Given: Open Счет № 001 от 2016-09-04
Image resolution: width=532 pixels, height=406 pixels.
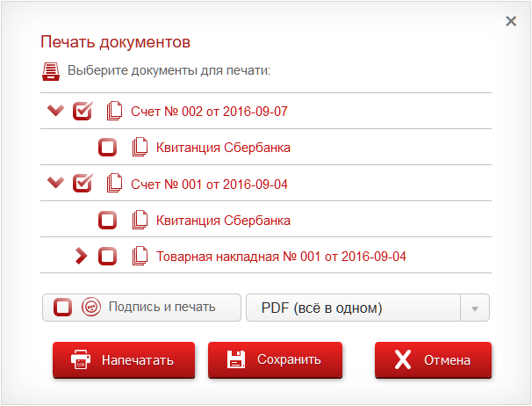Looking at the screenshot, I should click(x=209, y=185).
